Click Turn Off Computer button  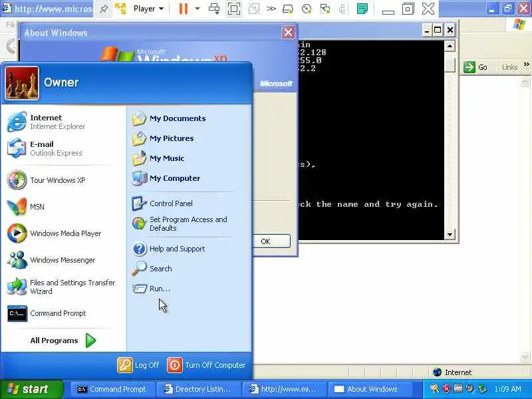click(206, 365)
